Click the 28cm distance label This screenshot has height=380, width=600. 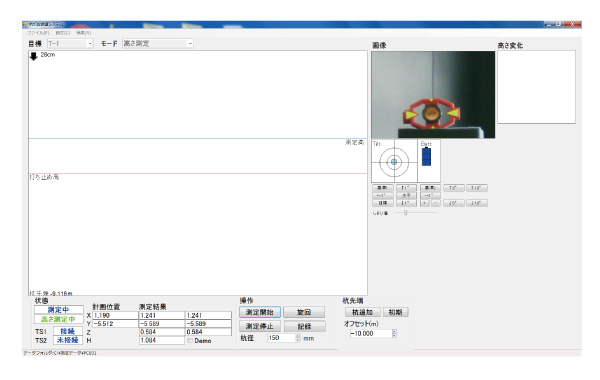coord(48,55)
